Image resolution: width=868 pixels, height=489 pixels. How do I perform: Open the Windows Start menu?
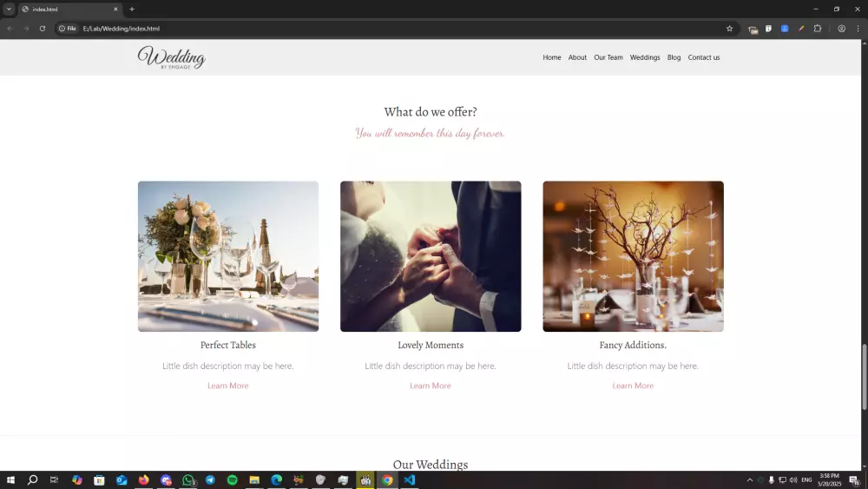pyautogui.click(x=10, y=480)
